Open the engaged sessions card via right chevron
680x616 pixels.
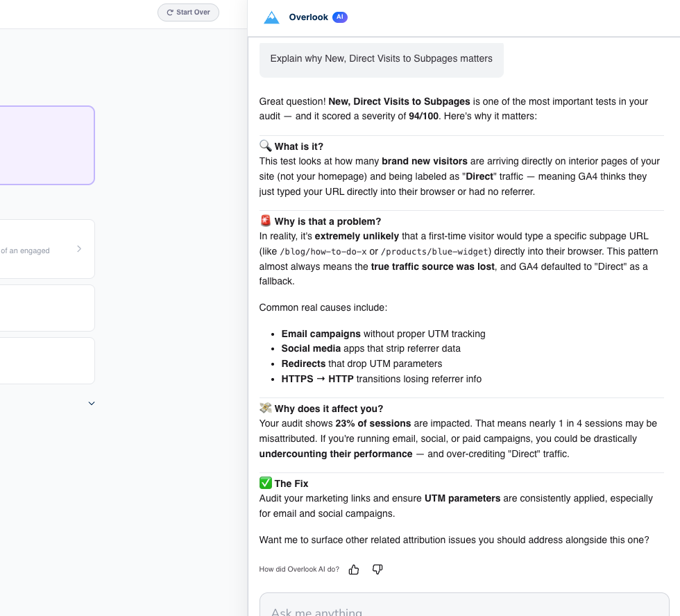[78, 248]
